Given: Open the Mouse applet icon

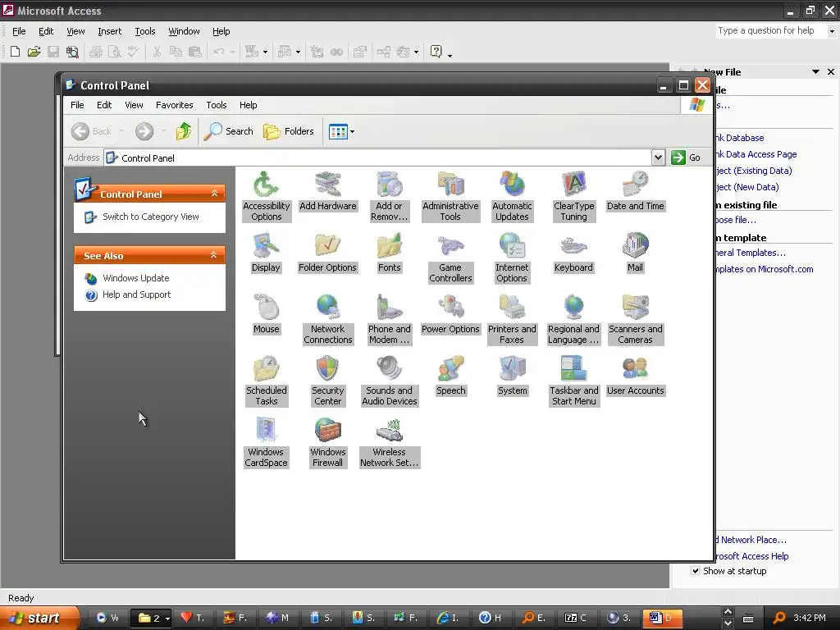Looking at the screenshot, I should point(267,314).
